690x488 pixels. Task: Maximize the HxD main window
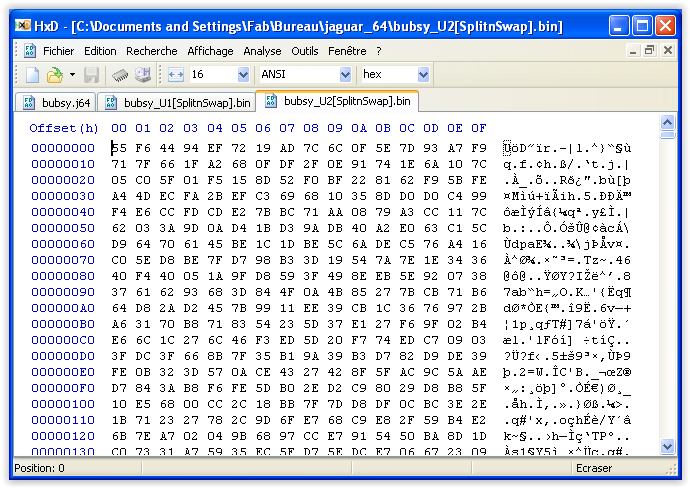[642, 26]
